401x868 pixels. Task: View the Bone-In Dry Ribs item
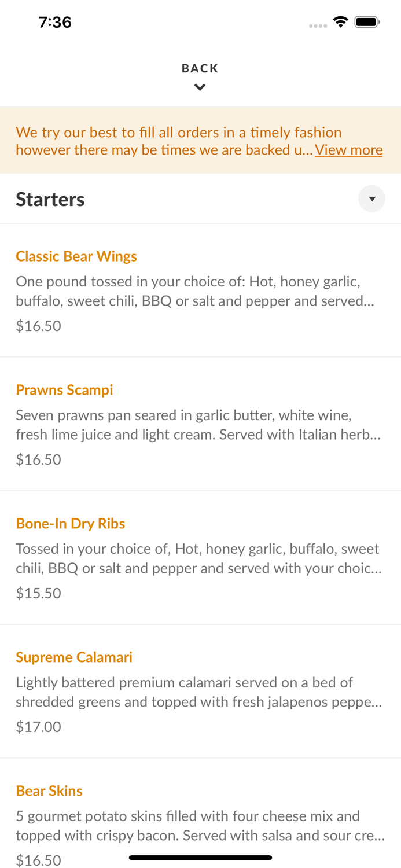(x=70, y=523)
